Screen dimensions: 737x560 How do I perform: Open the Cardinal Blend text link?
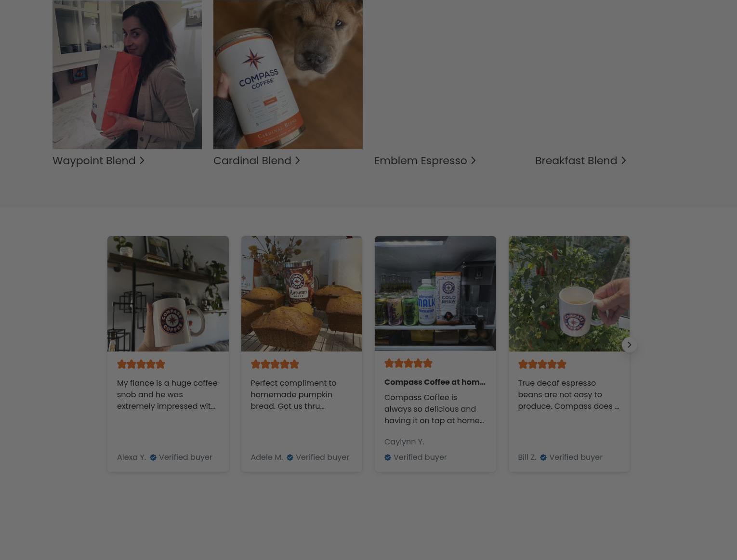[x=252, y=161]
